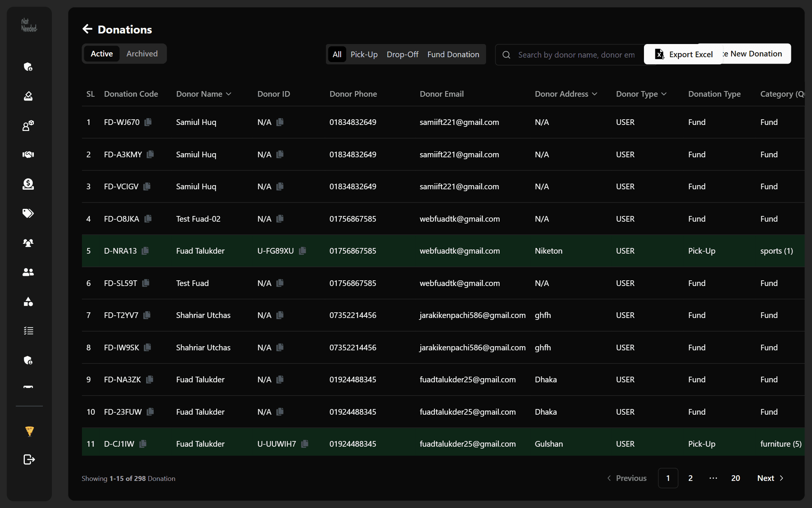Image resolution: width=812 pixels, height=508 pixels.
Task: Open the price tags sidebar icon
Action: tap(28, 213)
